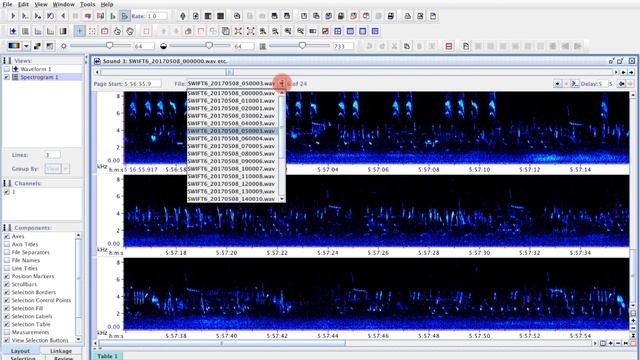Select SWIFT6_20170508_130009.wav from the list
This screenshot has height=360, width=640.
(233, 191)
